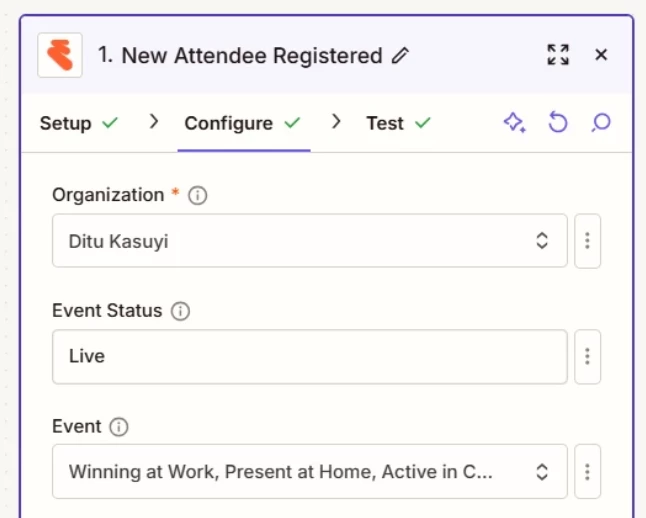Open Event field three-dot options menu
Image resolution: width=646 pixels, height=518 pixels.
tap(588, 472)
